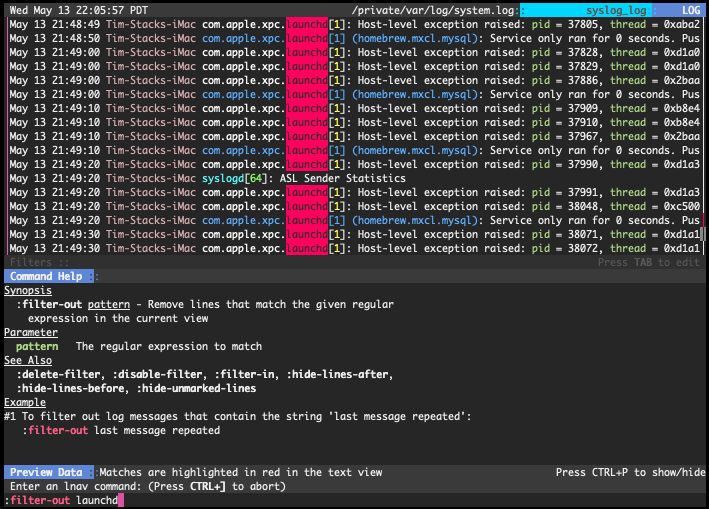Click the :filter-out launchd command input
The height and width of the screenshot is (509, 709).
click(x=60, y=500)
